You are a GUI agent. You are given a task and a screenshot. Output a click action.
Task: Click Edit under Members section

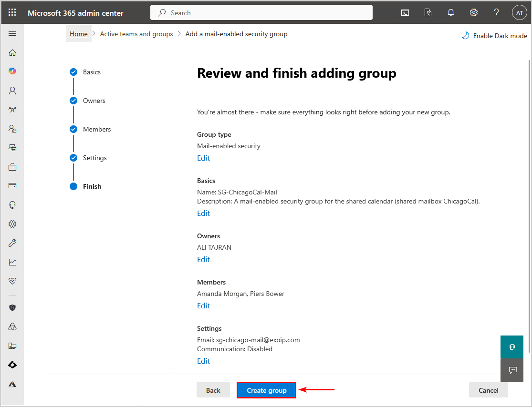tap(203, 305)
